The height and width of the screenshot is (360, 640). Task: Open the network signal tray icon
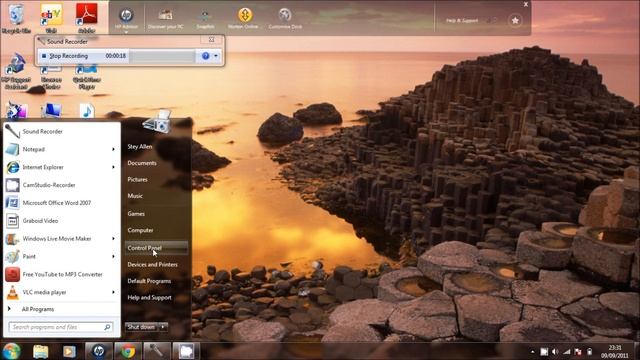tap(567, 351)
